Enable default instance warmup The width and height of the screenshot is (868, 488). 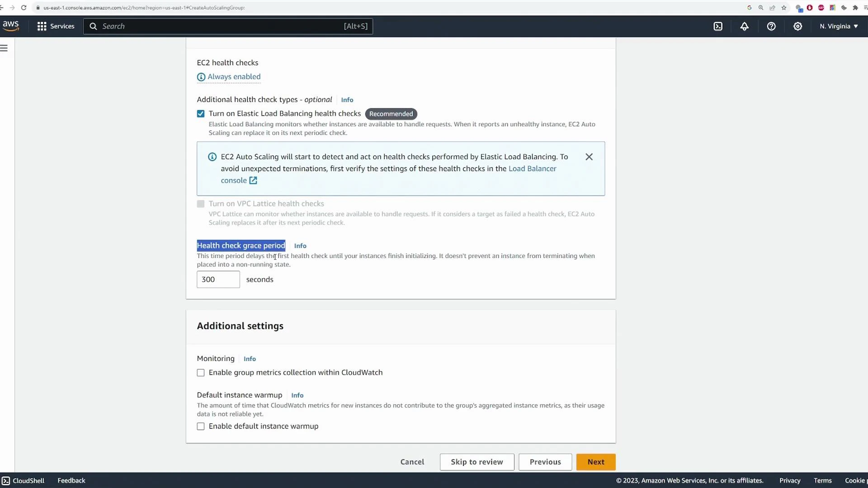coord(200,426)
